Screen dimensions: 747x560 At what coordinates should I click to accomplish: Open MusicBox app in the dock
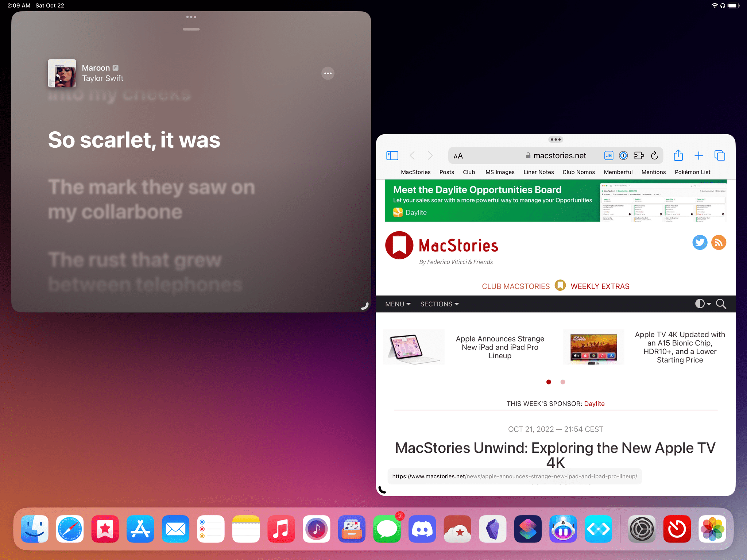(x=352, y=529)
